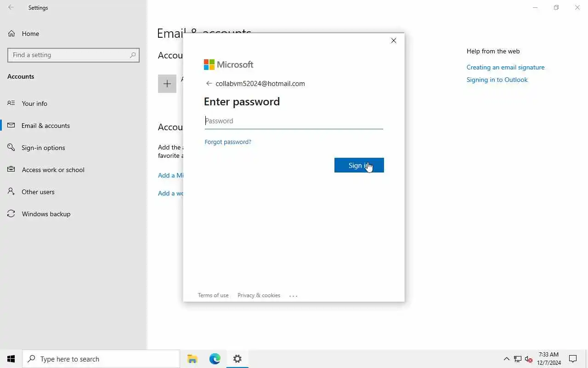This screenshot has width=588, height=368.
Task: Click the Other users person icon
Action: tap(11, 191)
